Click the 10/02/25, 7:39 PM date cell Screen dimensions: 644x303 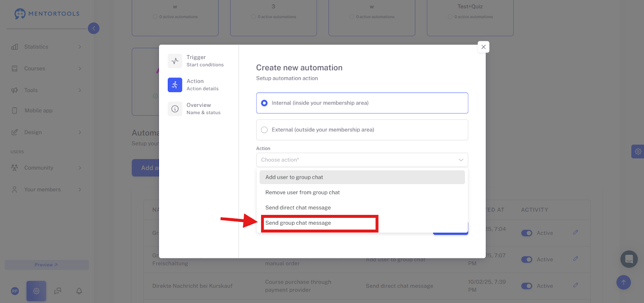(x=487, y=286)
